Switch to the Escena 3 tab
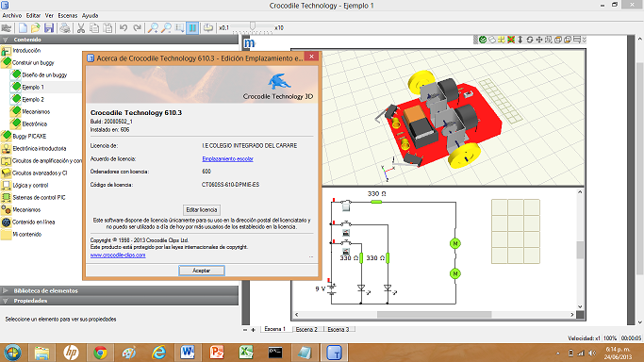Screen dimensions: 644x362 [339, 329]
